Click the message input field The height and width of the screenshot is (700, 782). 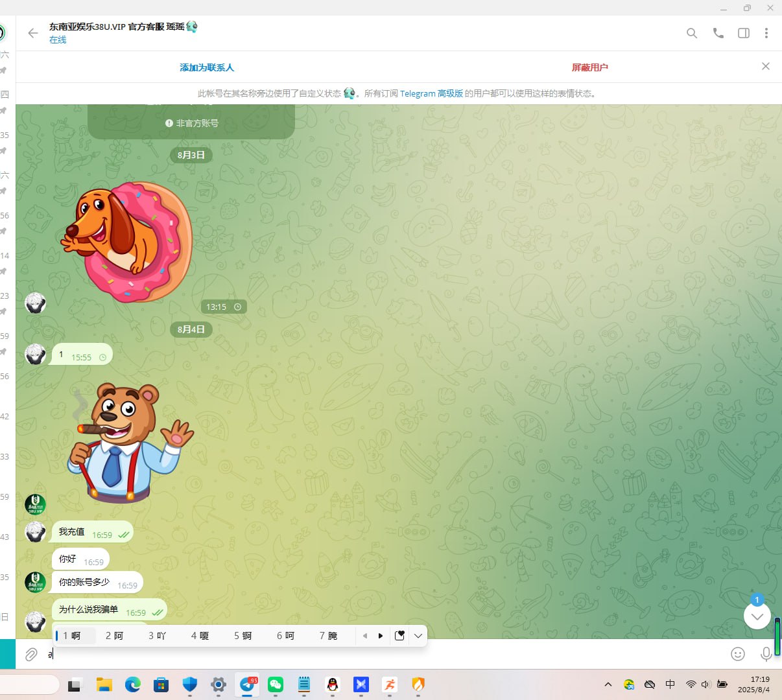389,654
